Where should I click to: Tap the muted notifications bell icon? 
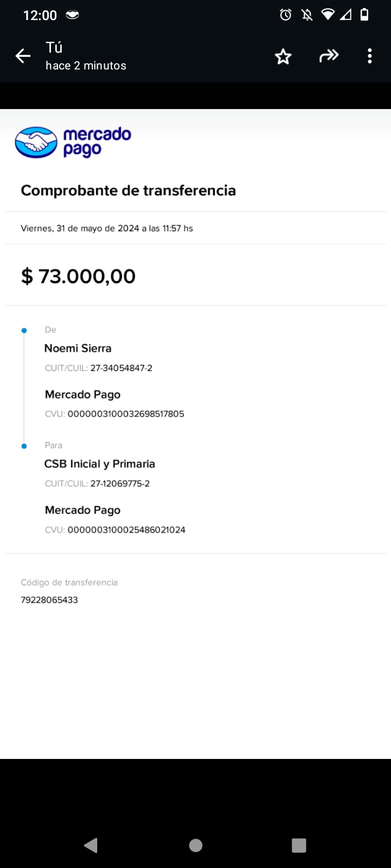(307, 15)
